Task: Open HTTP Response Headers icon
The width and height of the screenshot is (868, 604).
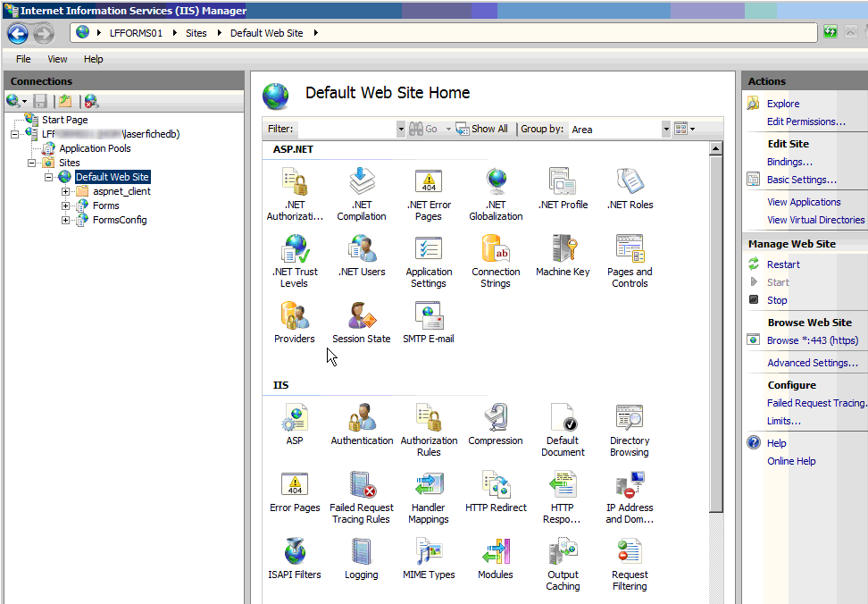Action: (563, 497)
